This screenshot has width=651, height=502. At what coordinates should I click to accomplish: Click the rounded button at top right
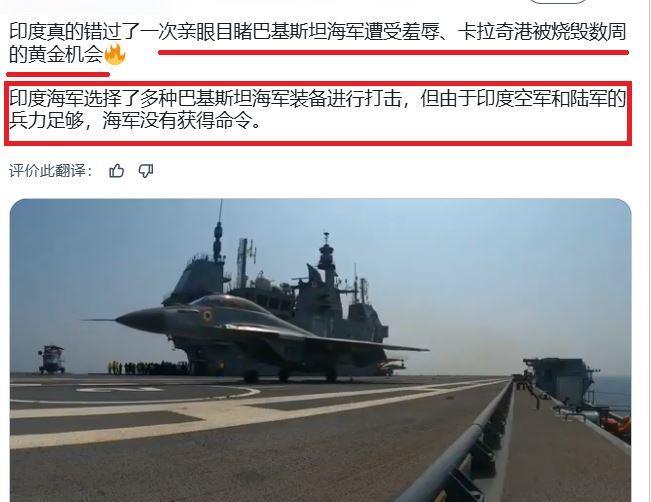coord(558,1)
